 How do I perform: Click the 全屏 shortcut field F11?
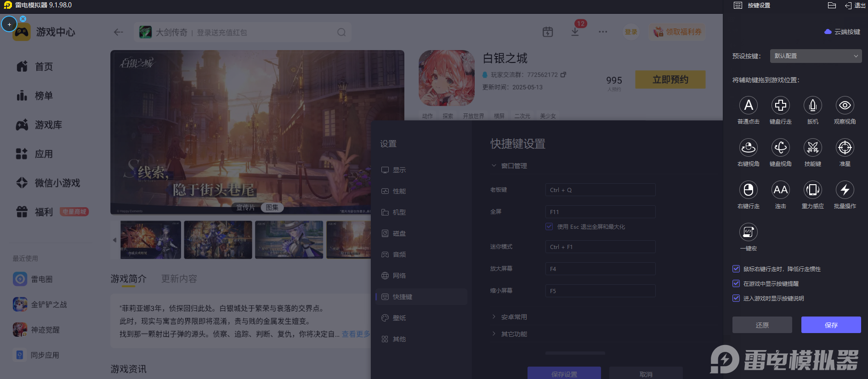click(600, 212)
